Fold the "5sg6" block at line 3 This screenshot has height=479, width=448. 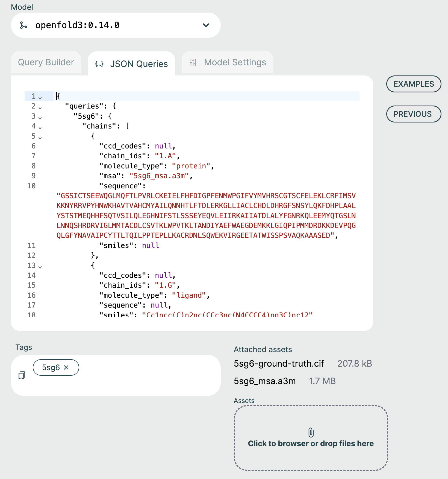tap(40, 118)
